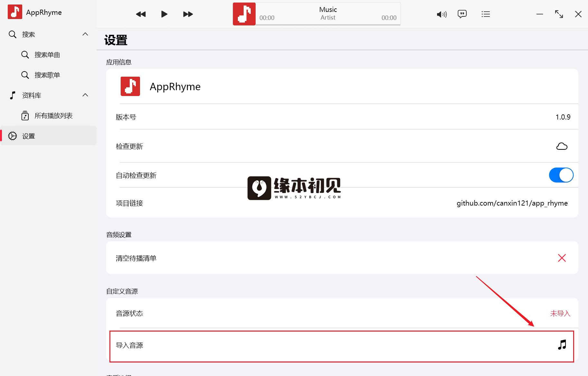The image size is (588, 376).
Task: Click the gear icon beside 设置
Action: (x=13, y=136)
